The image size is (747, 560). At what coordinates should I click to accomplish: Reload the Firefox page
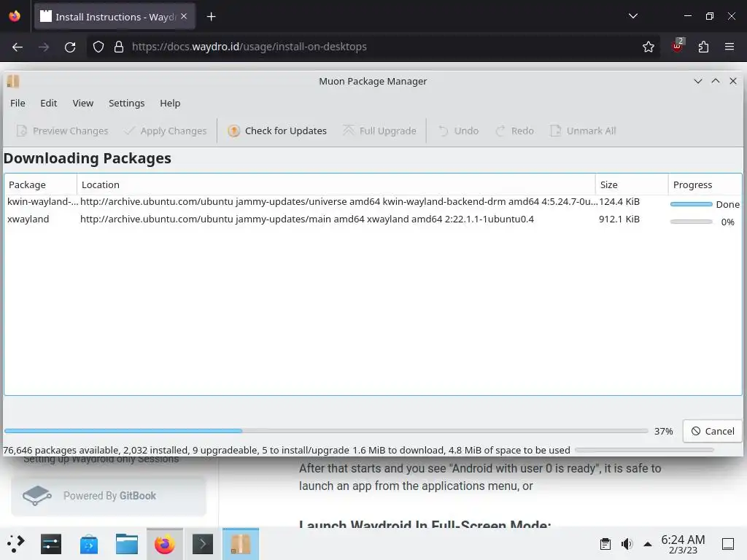[x=70, y=47]
